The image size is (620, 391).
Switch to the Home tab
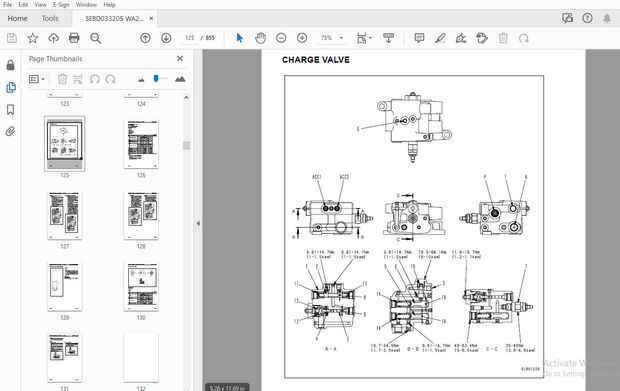coord(17,19)
